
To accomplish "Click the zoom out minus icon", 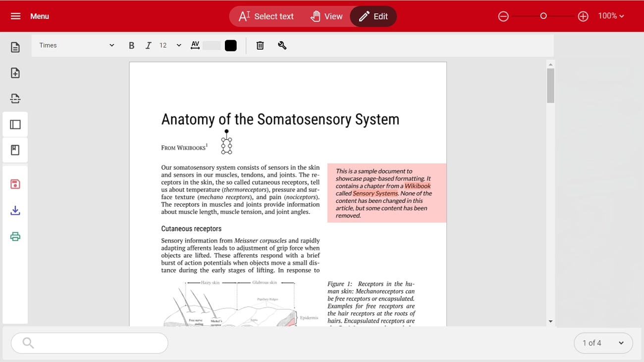I will (x=503, y=16).
